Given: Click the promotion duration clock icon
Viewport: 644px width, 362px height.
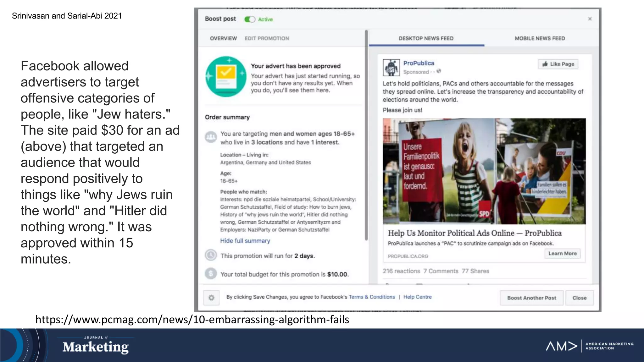Looking at the screenshot, I should (211, 255).
